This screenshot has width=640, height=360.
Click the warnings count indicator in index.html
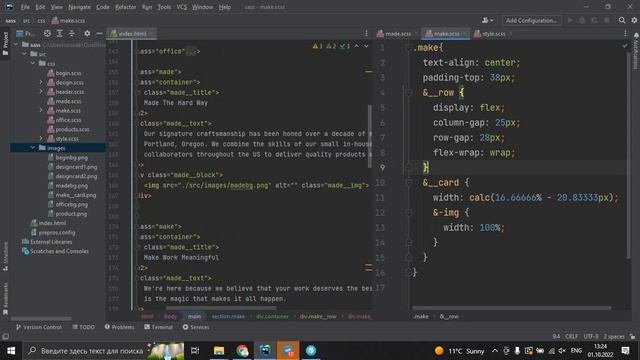318,46
